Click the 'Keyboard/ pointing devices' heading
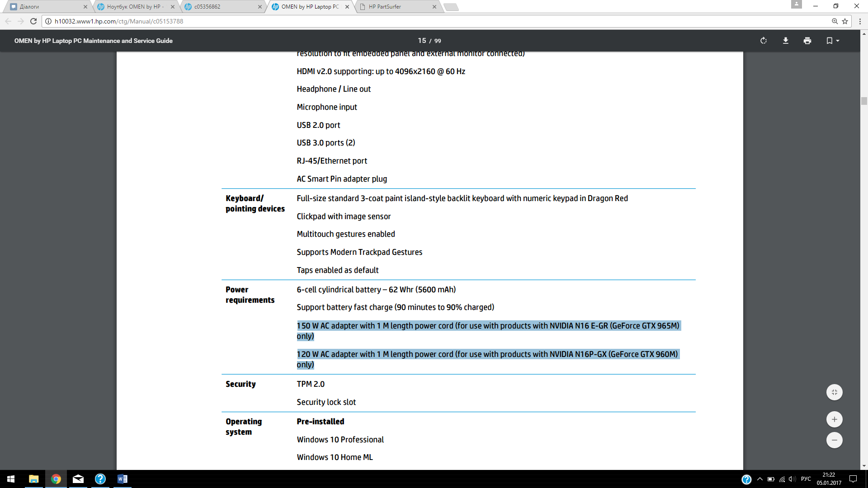The image size is (868, 488). click(x=255, y=203)
